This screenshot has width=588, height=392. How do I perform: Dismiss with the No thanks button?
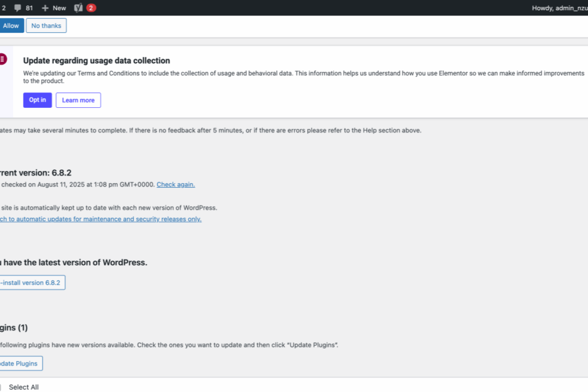46,25
